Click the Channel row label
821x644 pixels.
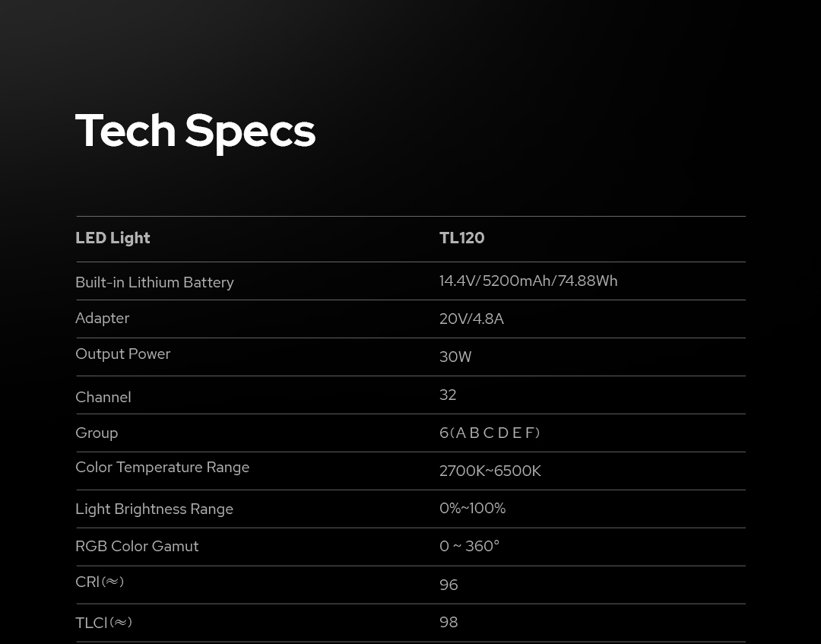tap(103, 397)
